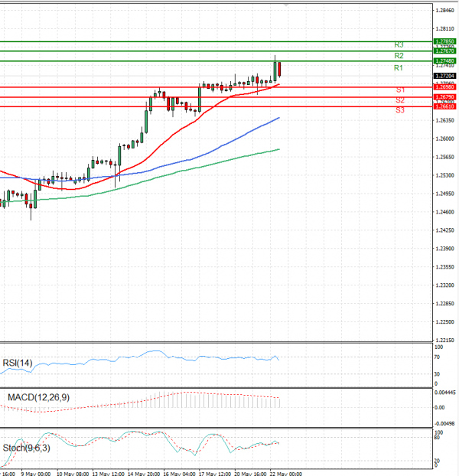459x476 pixels.
Task: Select the RSI(14) indicator label
Action: click(18, 363)
